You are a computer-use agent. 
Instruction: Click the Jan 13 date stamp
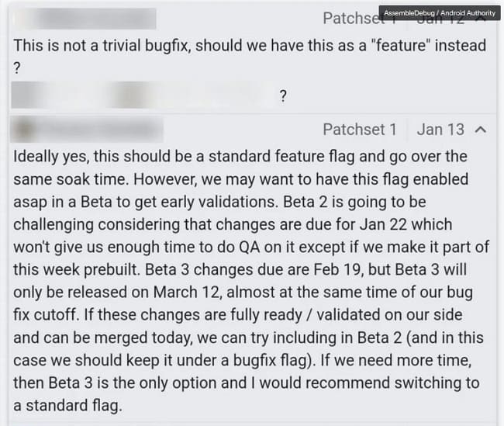point(440,130)
